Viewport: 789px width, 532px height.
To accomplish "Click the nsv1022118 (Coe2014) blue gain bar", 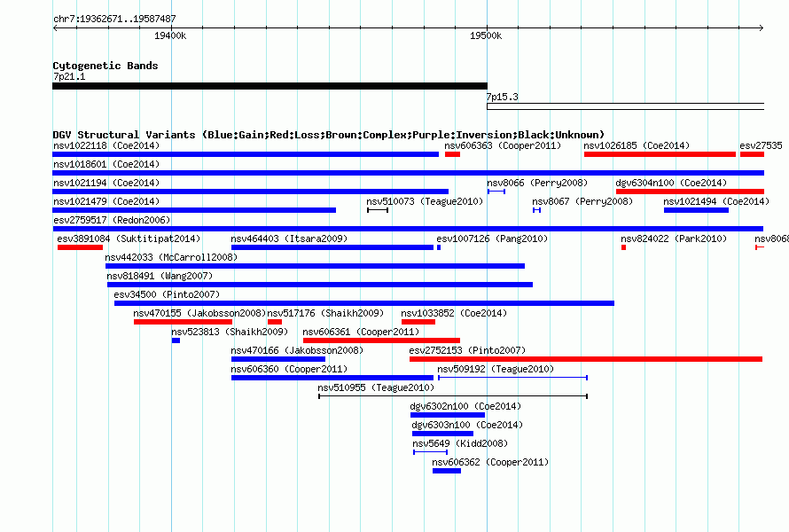I will [246, 154].
